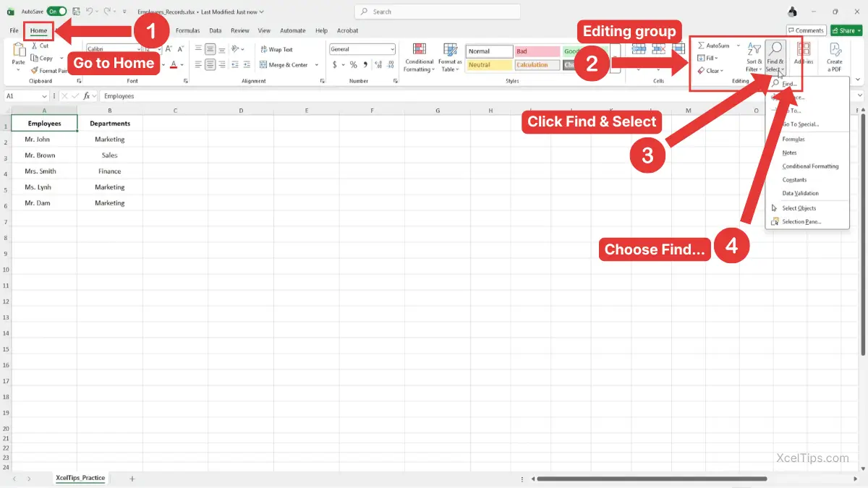The image size is (868, 488).
Task: Click the Merge & Center button
Action: 283,65
